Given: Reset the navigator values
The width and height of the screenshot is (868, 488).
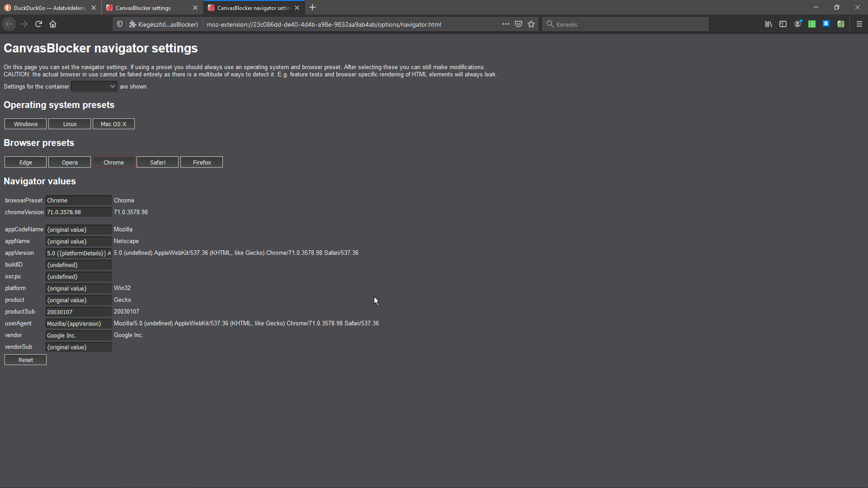Looking at the screenshot, I should tap(26, 360).
